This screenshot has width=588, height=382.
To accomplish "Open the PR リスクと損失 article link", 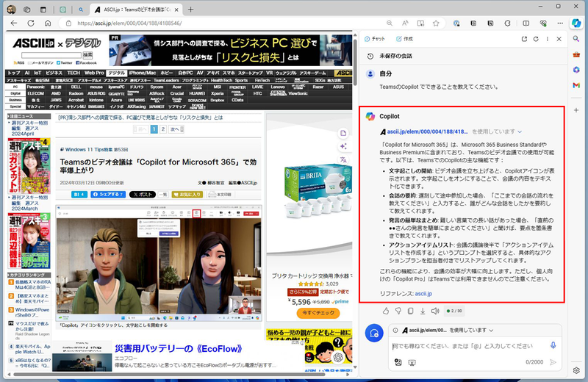I will (140, 118).
